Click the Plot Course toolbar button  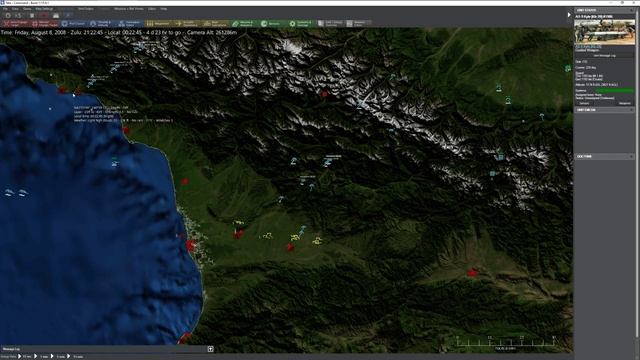tap(73, 24)
